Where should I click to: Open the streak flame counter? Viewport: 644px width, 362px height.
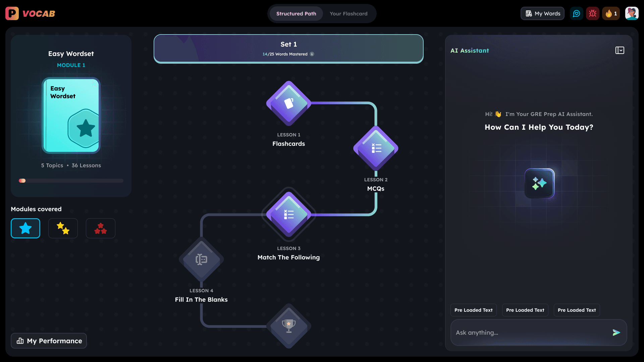click(x=611, y=14)
